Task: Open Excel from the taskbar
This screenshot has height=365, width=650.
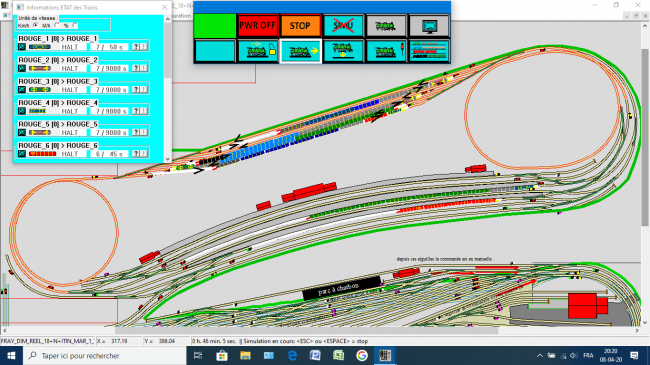Action: (x=338, y=355)
